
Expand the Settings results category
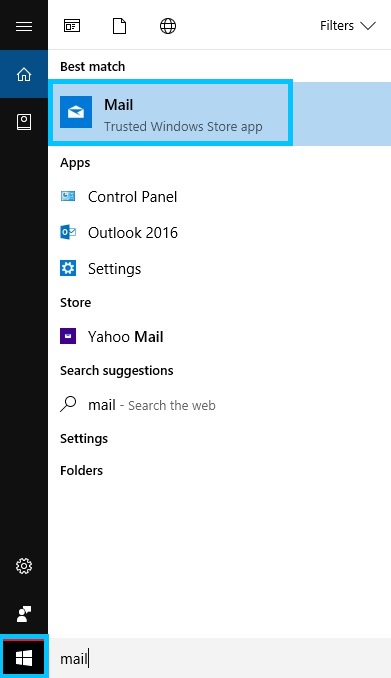click(84, 438)
